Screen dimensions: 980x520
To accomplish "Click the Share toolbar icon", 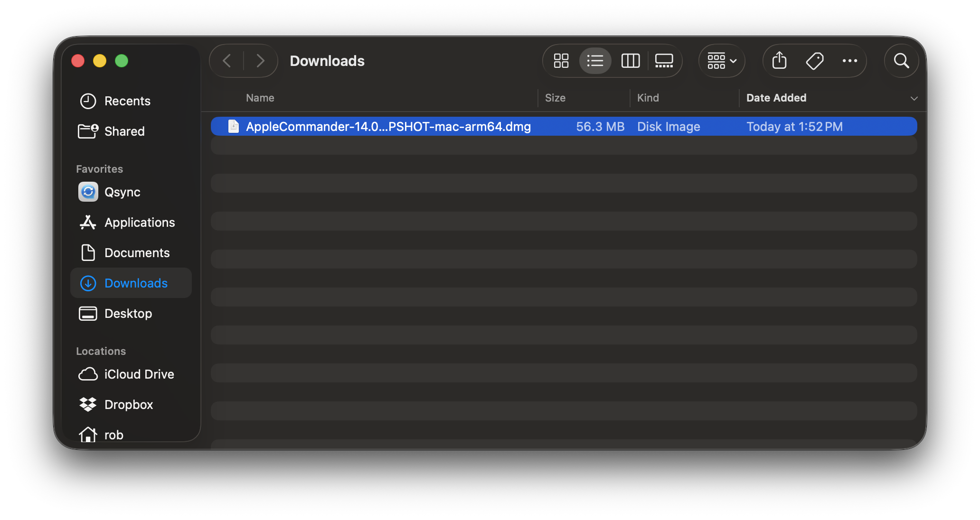I will click(779, 61).
